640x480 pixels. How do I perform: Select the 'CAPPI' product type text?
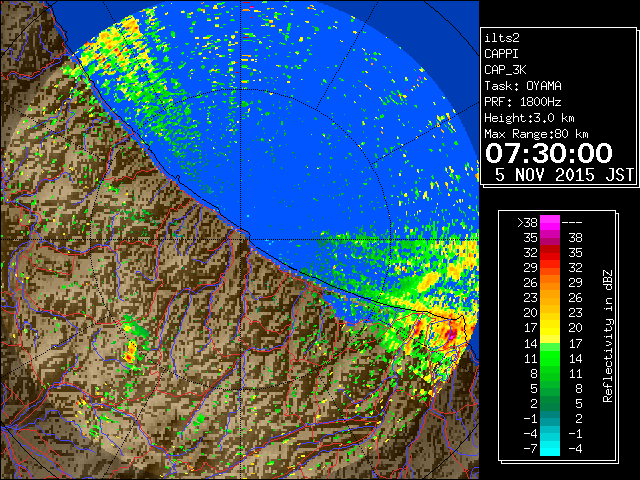point(501,54)
